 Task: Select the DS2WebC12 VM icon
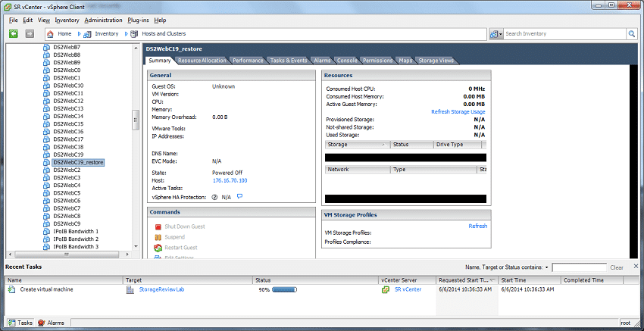click(x=46, y=101)
